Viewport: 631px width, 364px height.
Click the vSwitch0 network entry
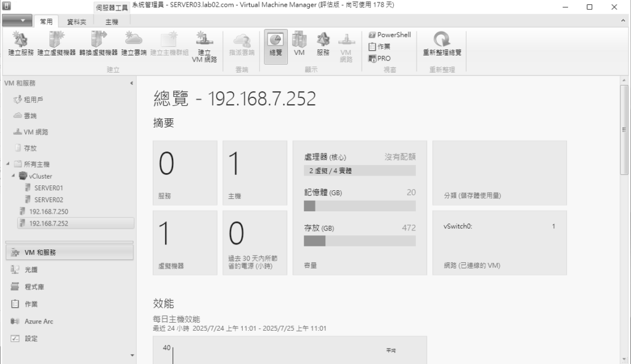(x=499, y=227)
